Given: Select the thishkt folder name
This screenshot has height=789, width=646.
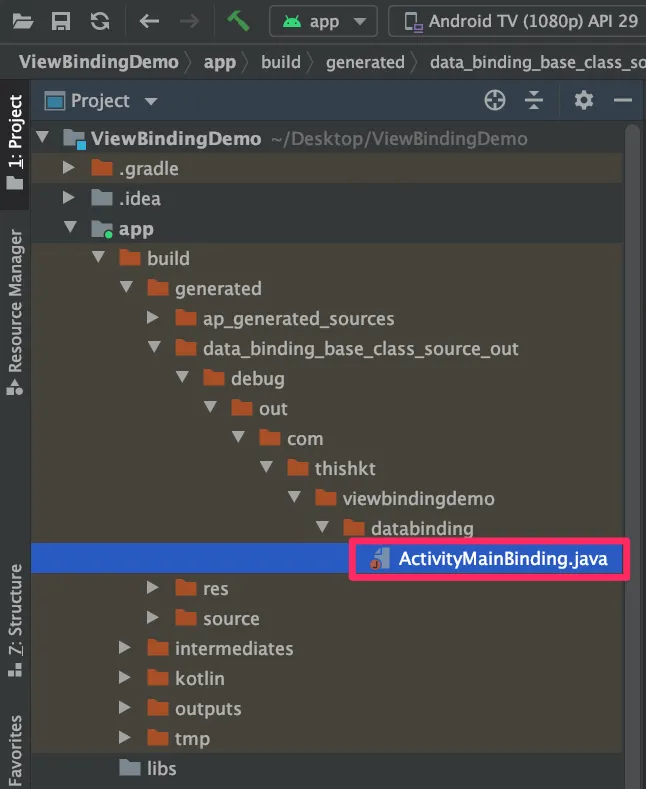Looking at the screenshot, I should tap(345, 469).
